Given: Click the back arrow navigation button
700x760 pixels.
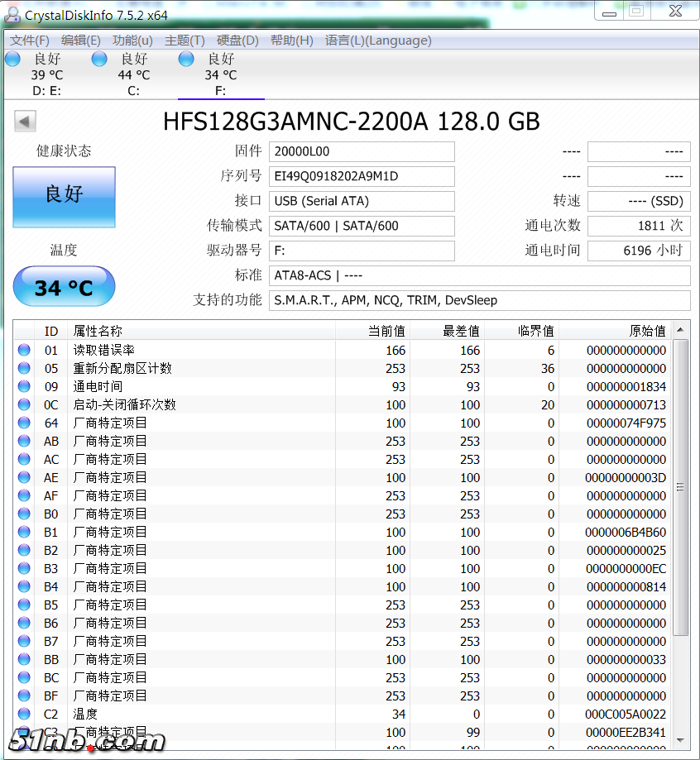Looking at the screenshot, I should click(25, 121).
